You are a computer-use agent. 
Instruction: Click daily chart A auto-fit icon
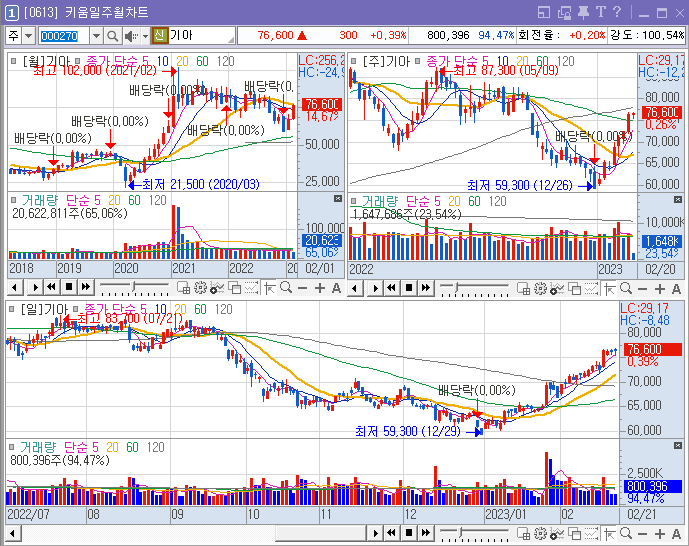[676, 534]
